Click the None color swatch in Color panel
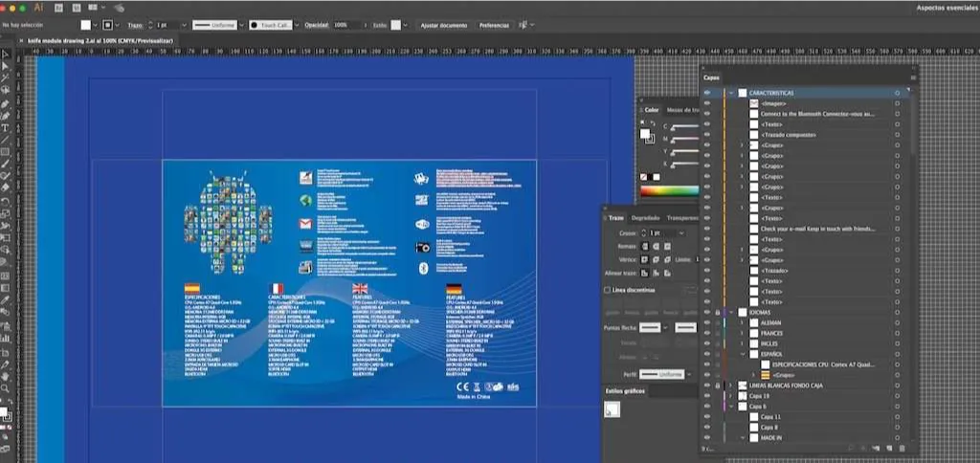980x463 pixels. [644, 177]
